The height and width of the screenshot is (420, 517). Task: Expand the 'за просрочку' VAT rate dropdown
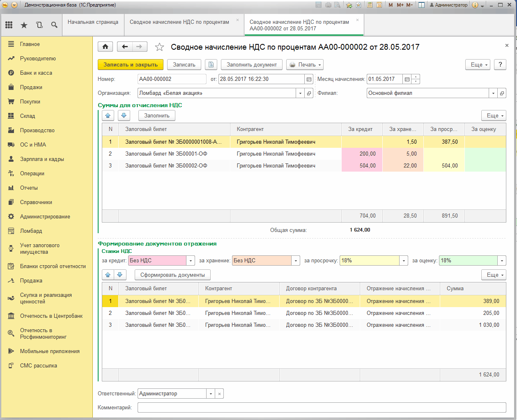[404, 261]
